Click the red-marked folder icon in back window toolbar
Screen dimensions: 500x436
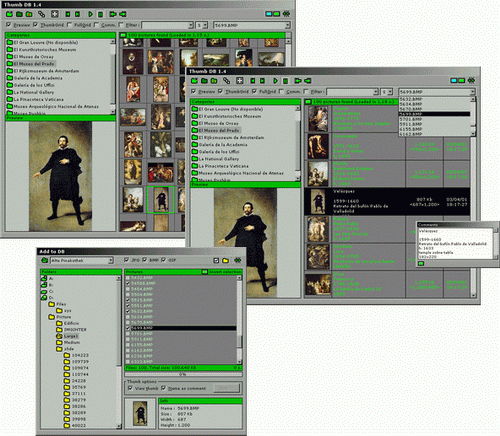pos(29,14)
